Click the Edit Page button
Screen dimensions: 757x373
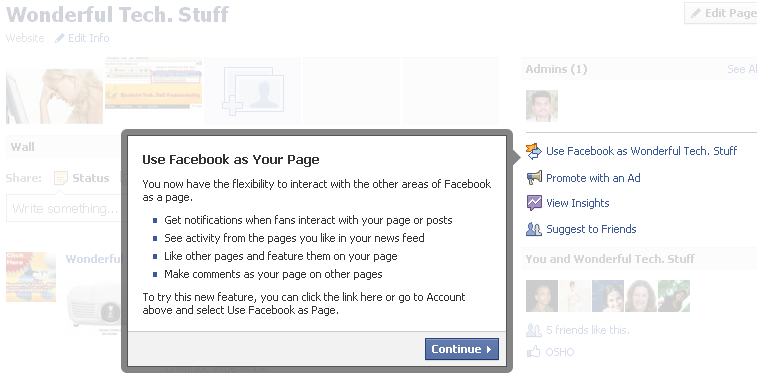click(x=721, y=13)
